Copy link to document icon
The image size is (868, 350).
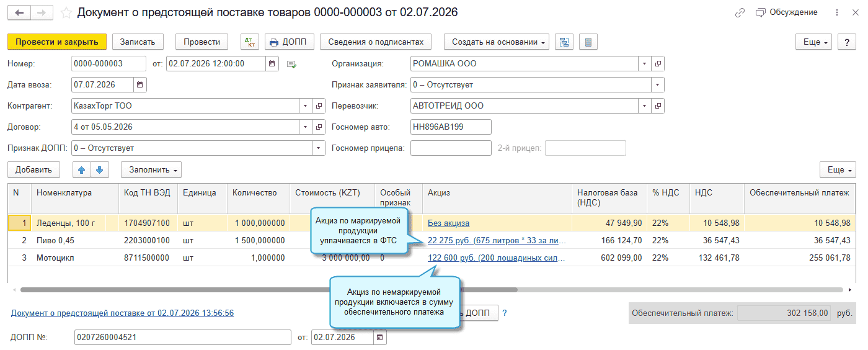[x=739, y=12]
